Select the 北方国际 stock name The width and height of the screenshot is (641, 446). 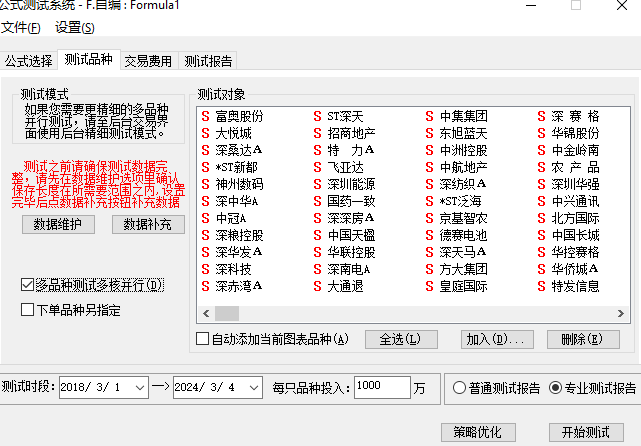pos(575,218)
